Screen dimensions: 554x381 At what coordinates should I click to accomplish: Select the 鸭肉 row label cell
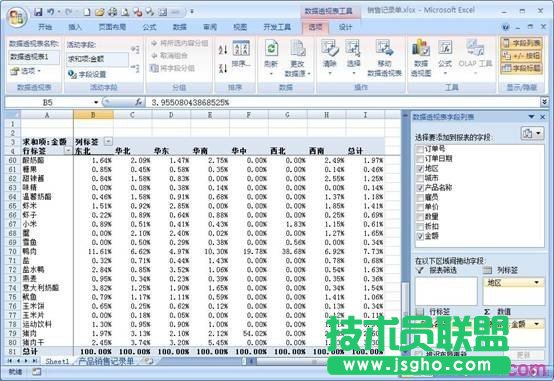point(47,251)
